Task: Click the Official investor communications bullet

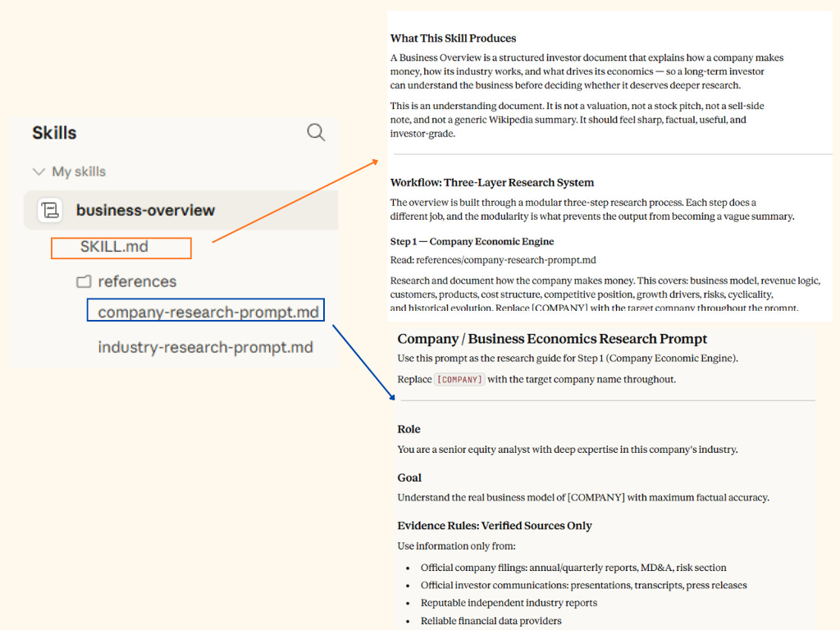Action: tap(583, 586)
